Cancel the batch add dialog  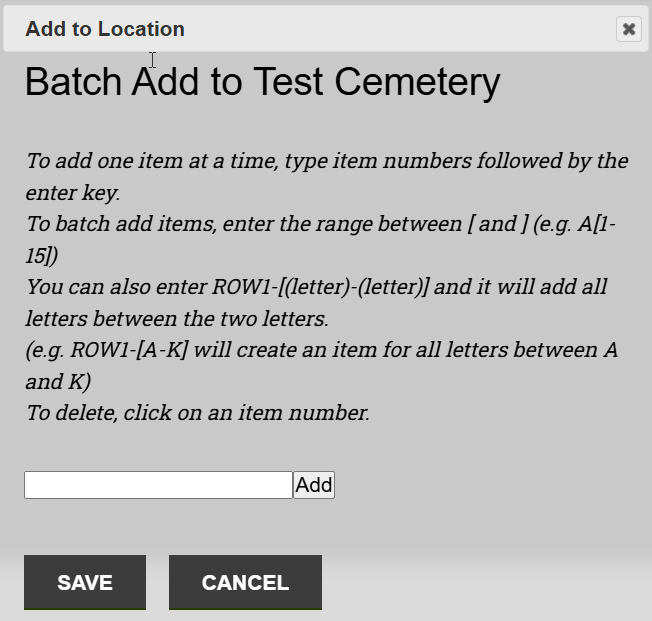[x=245, y=582]
